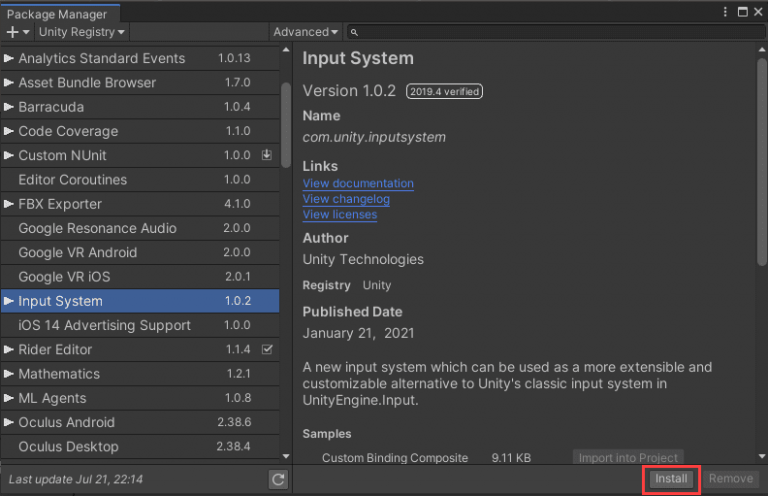The height and width of the screenshot is (496, 768).
Task: Click the package search field
Action: pyautogui.click(x=555, y=32)
